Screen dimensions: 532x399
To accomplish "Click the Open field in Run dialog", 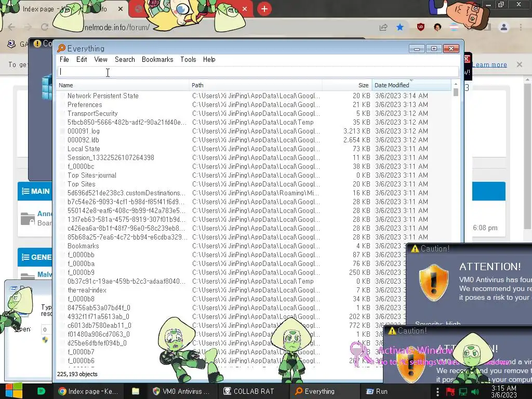I will coord(46,329).
